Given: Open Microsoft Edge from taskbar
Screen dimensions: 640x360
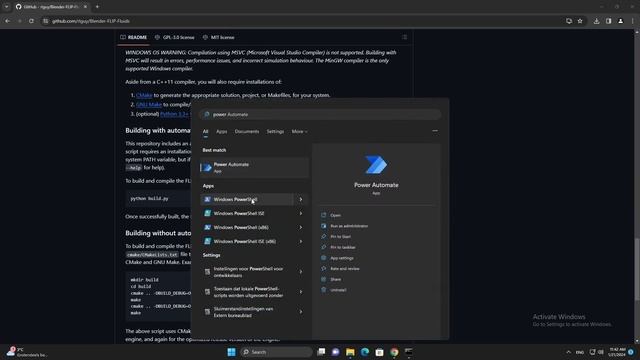Looking at the screenshot, I should [365, 352].
